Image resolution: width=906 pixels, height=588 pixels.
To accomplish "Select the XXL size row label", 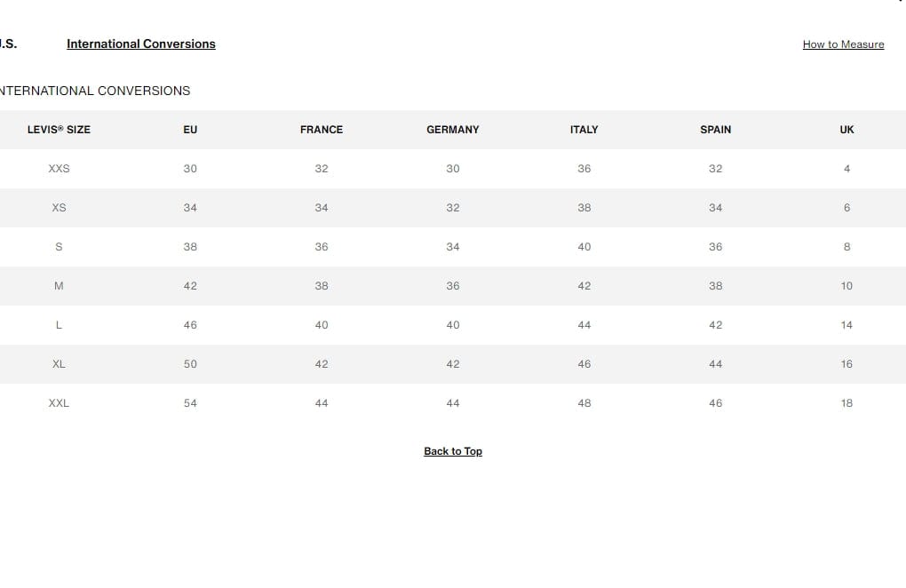I will pos(59,403).
